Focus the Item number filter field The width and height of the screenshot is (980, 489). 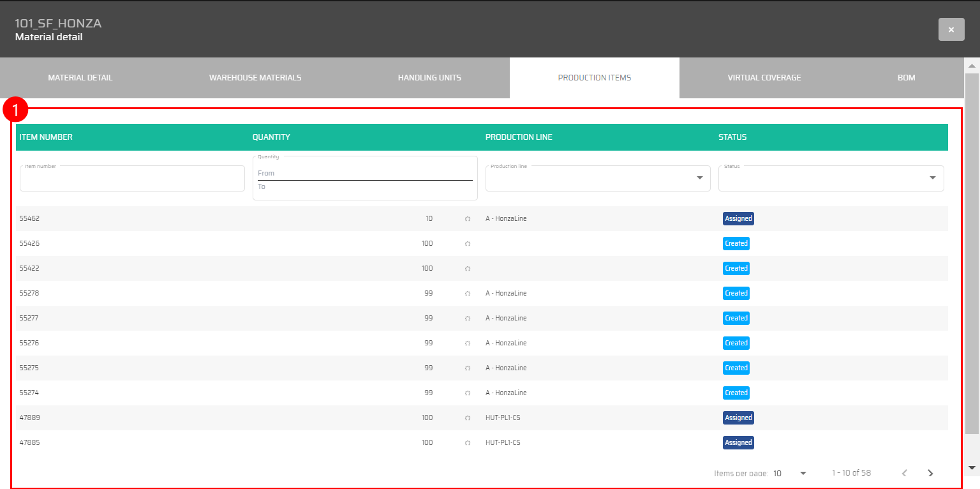tap(132, 179)
